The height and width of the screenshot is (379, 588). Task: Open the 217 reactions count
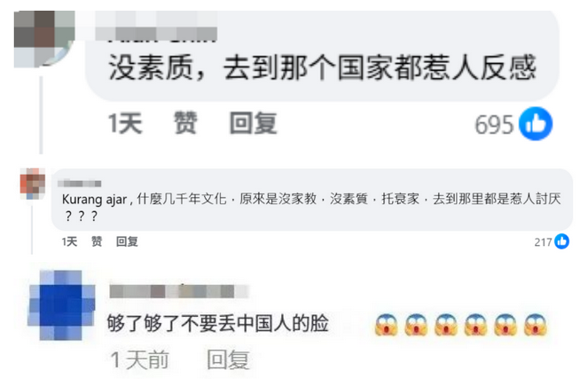tap(543, 242)
